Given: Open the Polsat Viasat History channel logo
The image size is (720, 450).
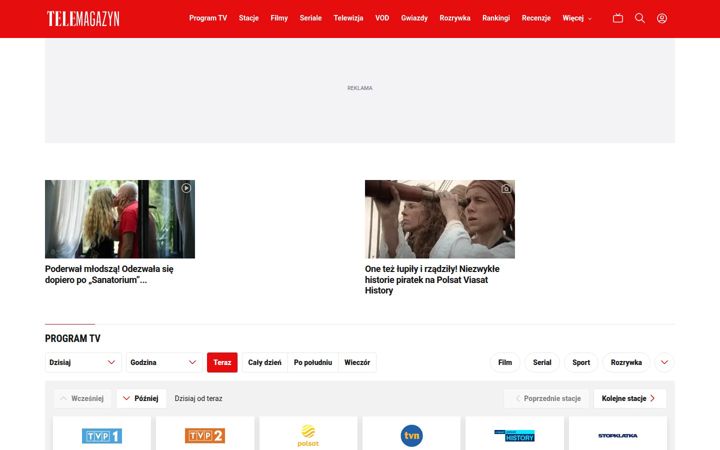Looking at the screenshot, I should click(514, 435).
